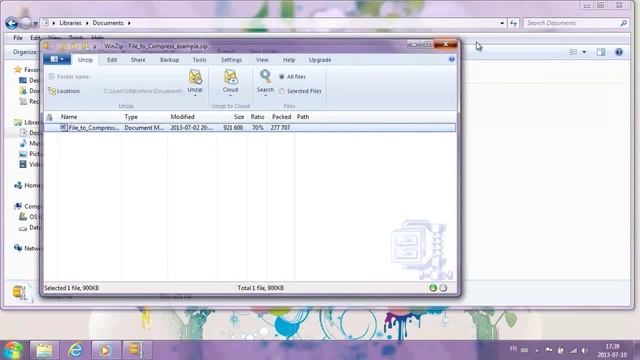Open the Upgrade ribbon tab
This screenshot has width=640, height=360.
coord(320,60)
